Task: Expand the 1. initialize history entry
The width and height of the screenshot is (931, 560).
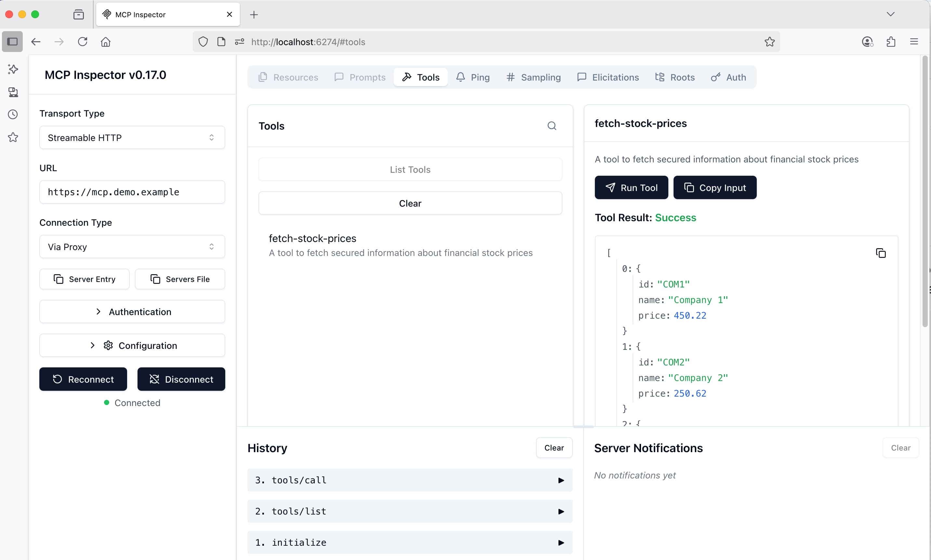Action: [x=410, y=542]
